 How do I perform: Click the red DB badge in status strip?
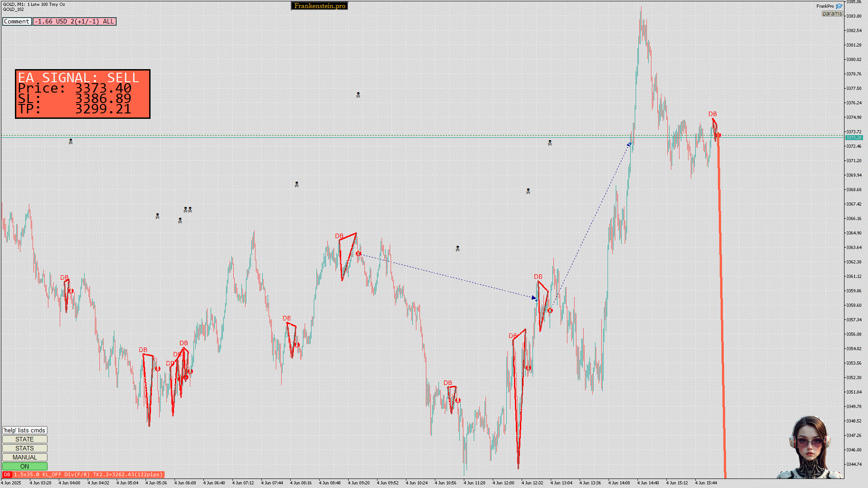click(7, 474)
